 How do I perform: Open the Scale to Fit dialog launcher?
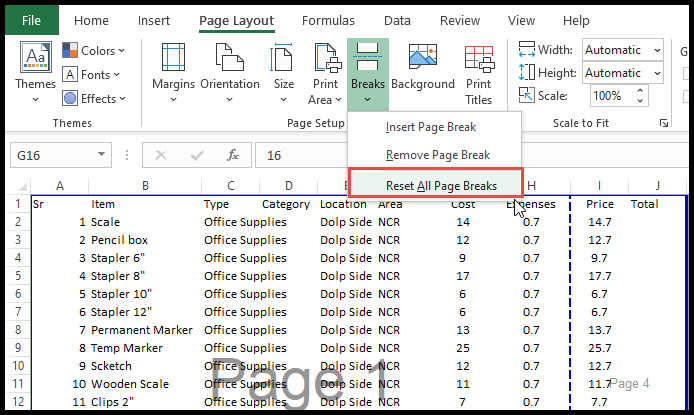tap(663, 123)
